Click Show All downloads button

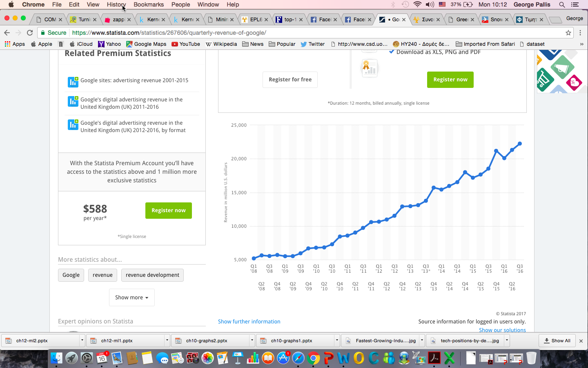(x=557, y=341)
